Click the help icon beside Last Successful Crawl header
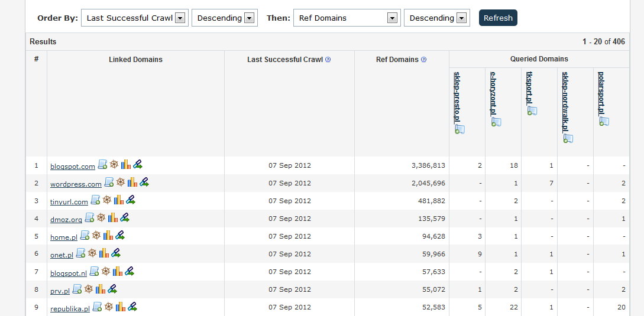644x316 pixels. pos(328,60)
